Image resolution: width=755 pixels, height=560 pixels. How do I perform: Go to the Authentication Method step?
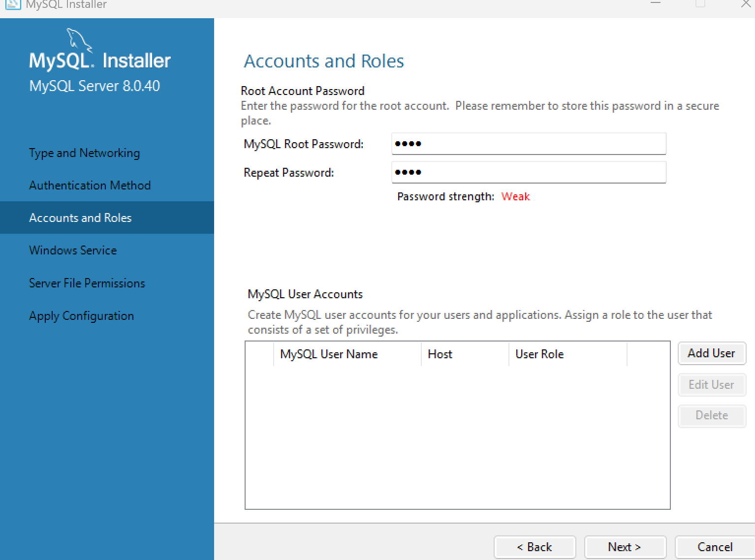[90, 186]
